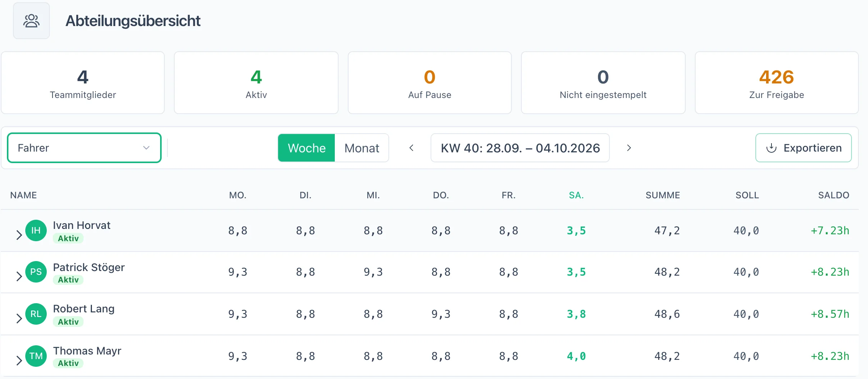Open the Aktiv stat card
868x379 pixels.
(x=256, y=83)
